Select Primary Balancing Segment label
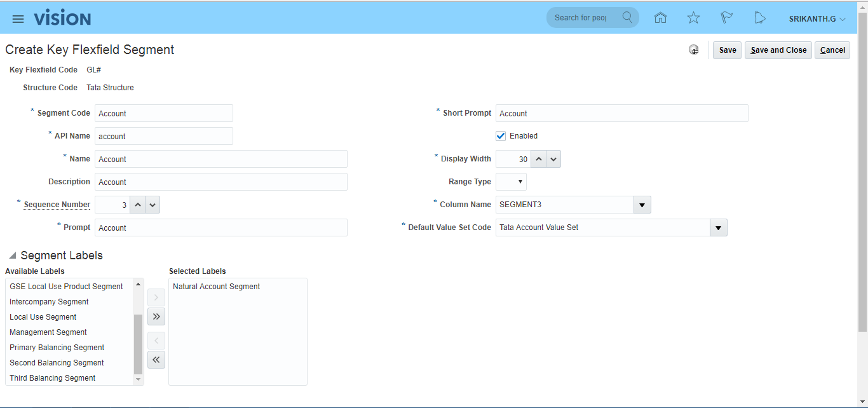The height and width of the screenshot is (408, 868). [x=57, y=348]
